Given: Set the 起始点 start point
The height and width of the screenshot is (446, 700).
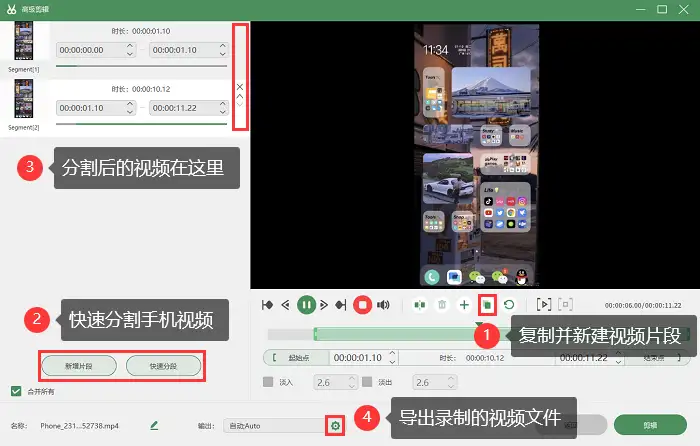Looking at the screenshot, I should pos(296,358).
